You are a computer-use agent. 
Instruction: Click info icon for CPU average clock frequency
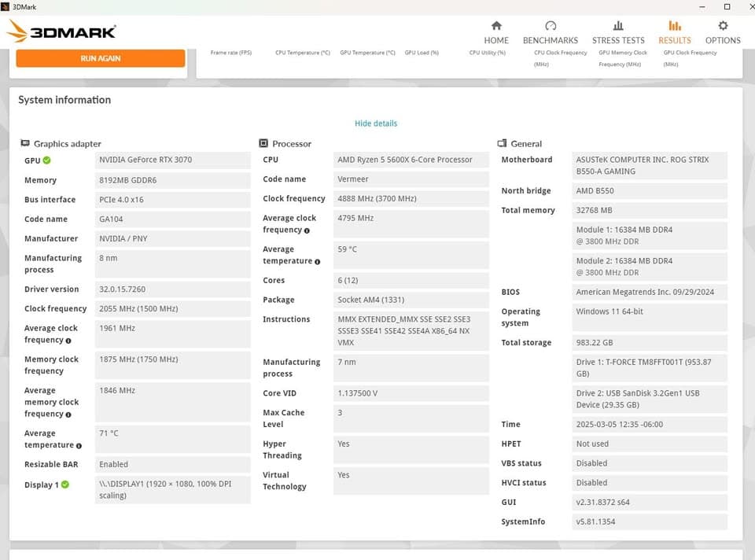click(307, 230)
